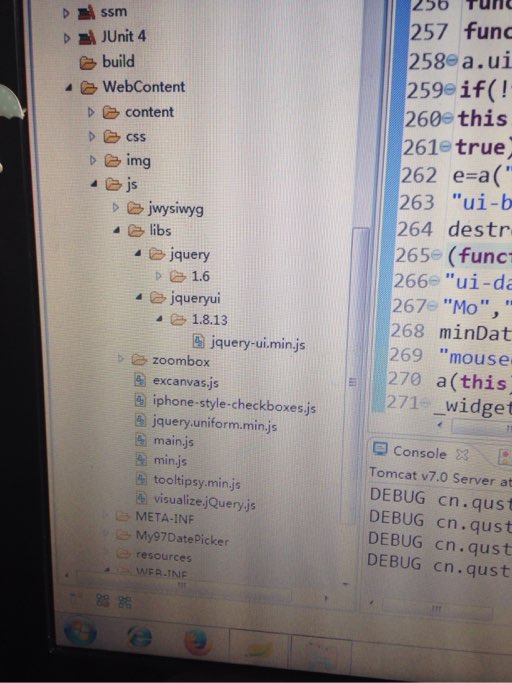The height and width of the screenshot is (683, 512).
Task: Select excanvas.js in the project tree
Action: tap(186, 381)
